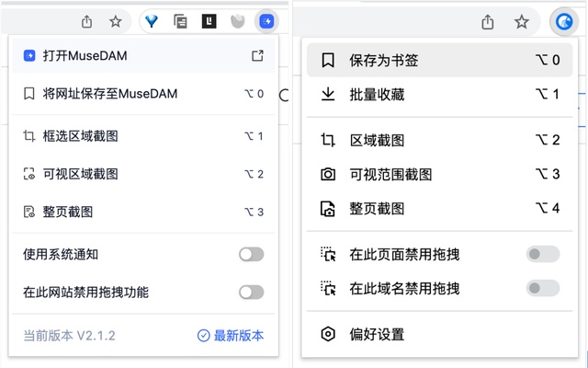Select 整页截图 in right popup
588x368 pixels.
click(439, 209)
